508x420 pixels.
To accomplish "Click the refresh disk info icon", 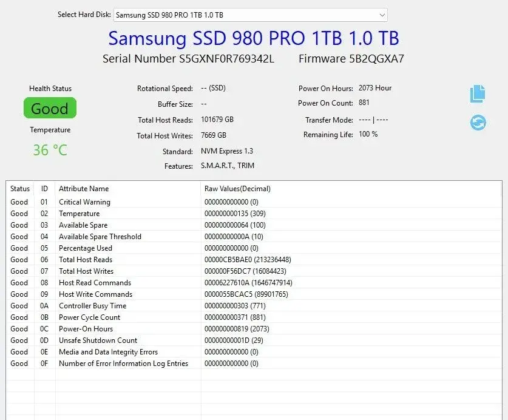I will pyautogui.click(x=478, y=123).
